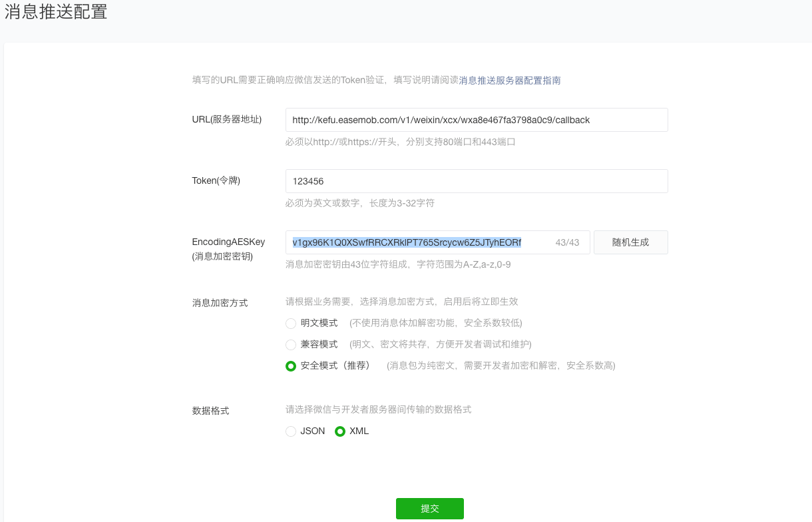Click the hint about 80端口和443端口
This screenshot has width=812, height=522.
(400, 142)
